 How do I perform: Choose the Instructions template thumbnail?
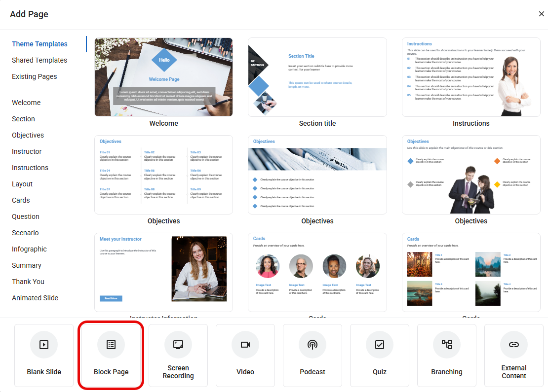tap(471, 77)
